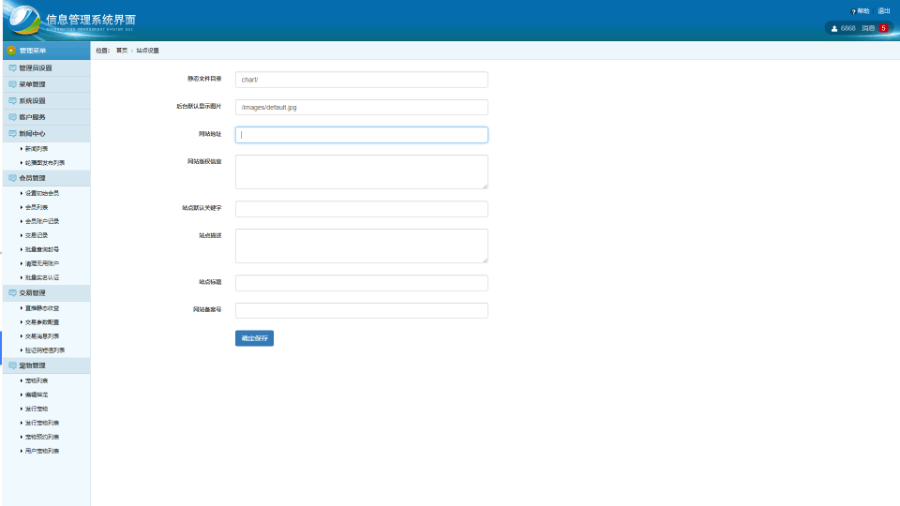
Task: Click the 站点标题 input field
Action: 361,283
